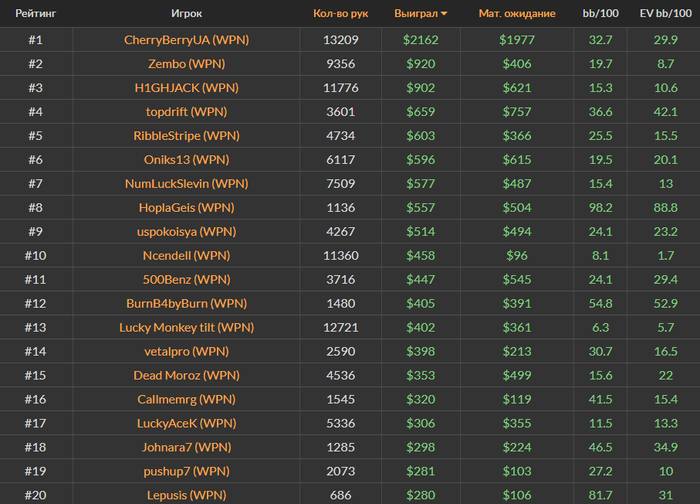Sort by EV bb/100 column
The height and width of the screenshot is (504, 700).
coord(664,14)
